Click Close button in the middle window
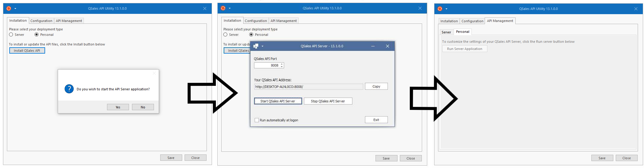The image size is (644, 168). [411, 158]
